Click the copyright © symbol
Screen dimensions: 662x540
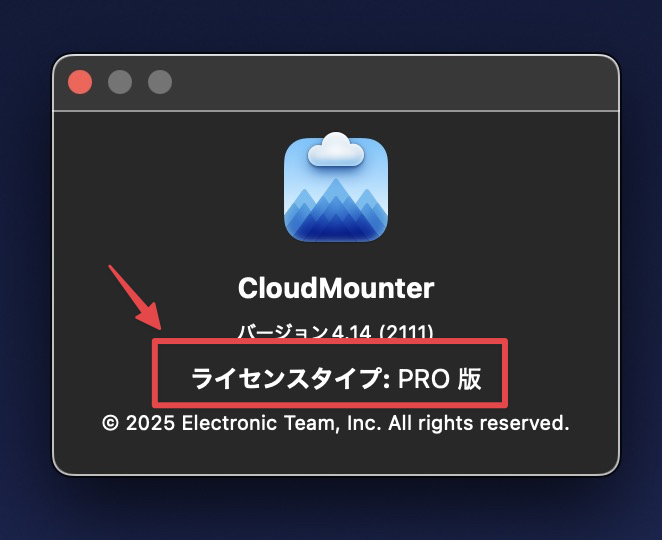click(x=110, y=423)
